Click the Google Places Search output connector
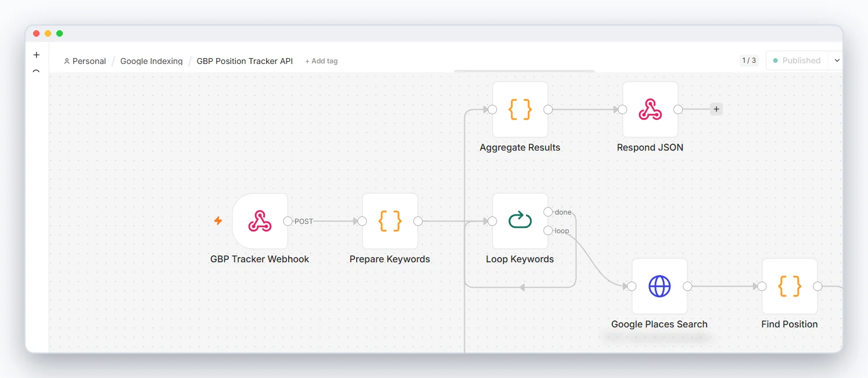 pyautogui.click(x=687, y=286)
